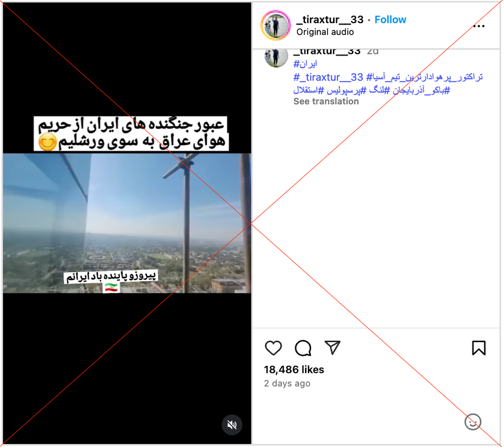This screenshot has height=447, width=504.
Task: Open _tiraxtur__33 story profile picture
Action: click(276, 26)
